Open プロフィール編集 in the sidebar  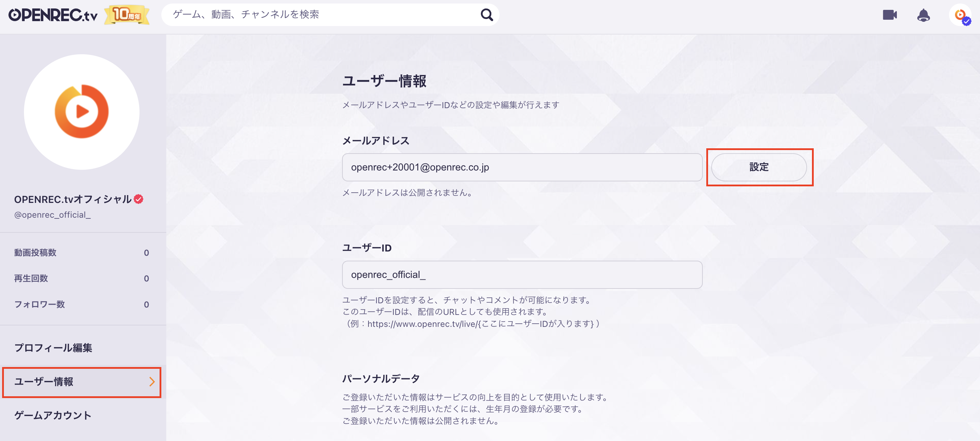click(82, 347)
